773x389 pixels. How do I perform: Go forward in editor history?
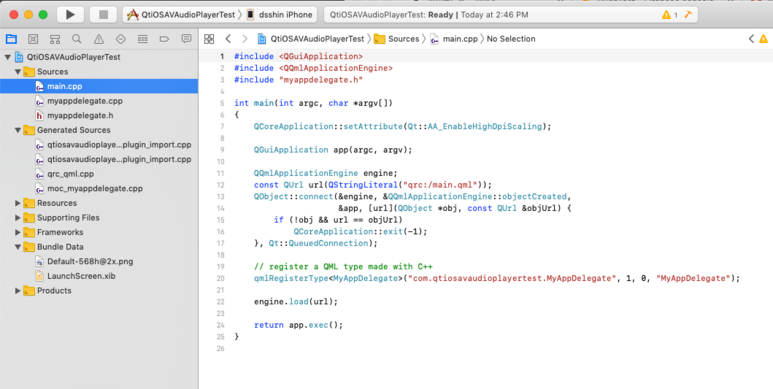click(x=245, y=39)
